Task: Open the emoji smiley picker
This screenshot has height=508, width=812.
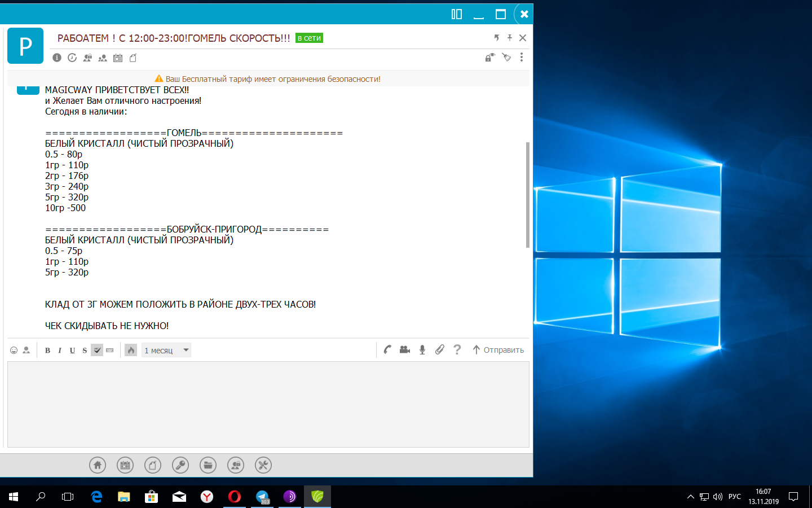Action: pos(14,351)
